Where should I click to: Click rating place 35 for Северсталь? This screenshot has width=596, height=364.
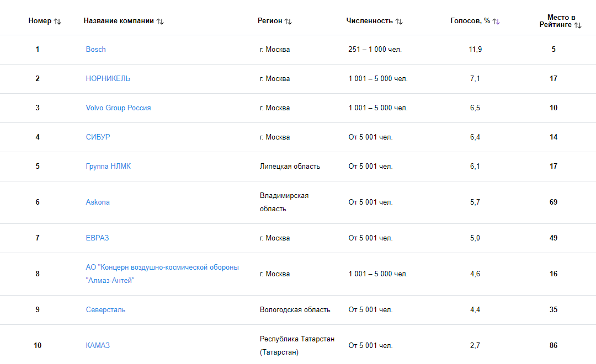[554, 309]
